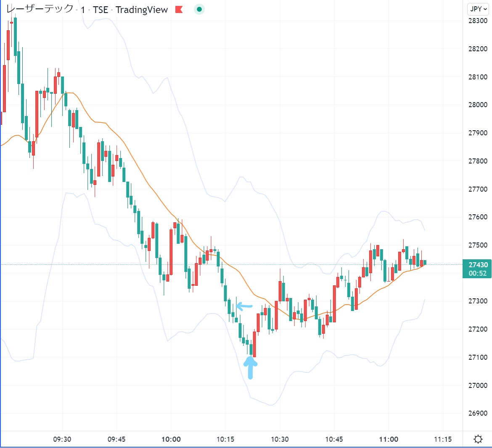492x448 pixels.
Task: Click the 00:52 bar countdown label
Action: (478, 273)
